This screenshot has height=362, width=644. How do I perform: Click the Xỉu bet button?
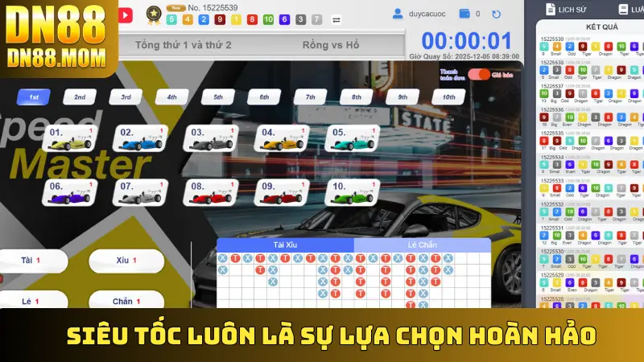[126, 261]
